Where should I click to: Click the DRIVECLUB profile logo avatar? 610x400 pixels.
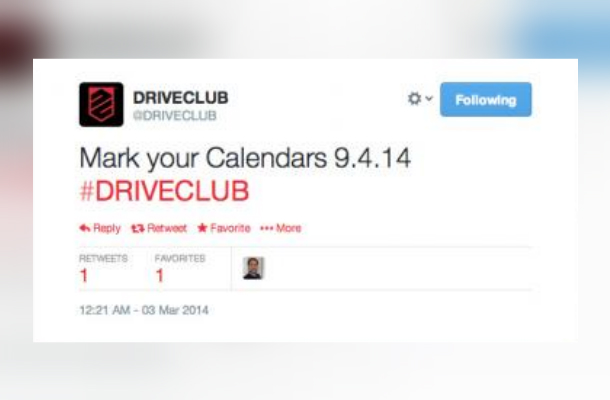[101, 104]
